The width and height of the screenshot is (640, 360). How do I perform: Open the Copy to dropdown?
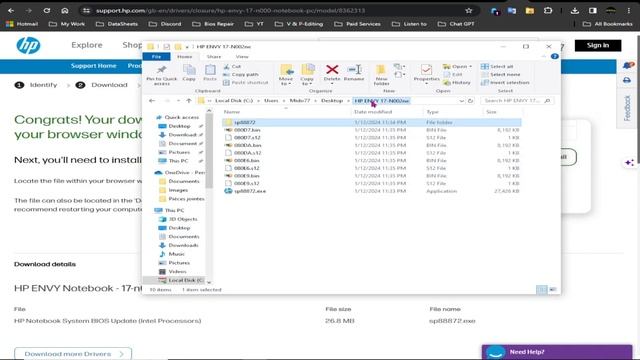tap(307, 81)
